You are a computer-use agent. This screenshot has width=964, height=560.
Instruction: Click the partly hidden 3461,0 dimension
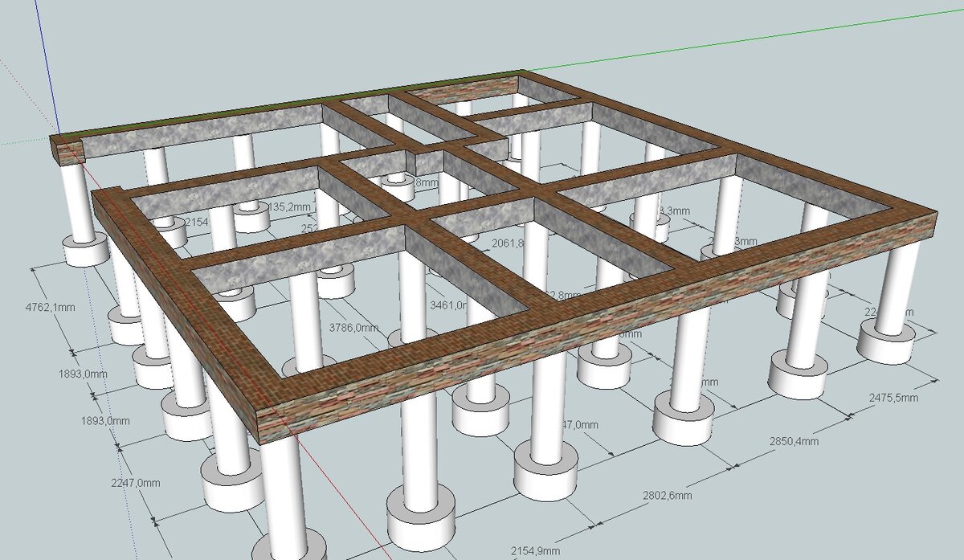click(449, 306)
